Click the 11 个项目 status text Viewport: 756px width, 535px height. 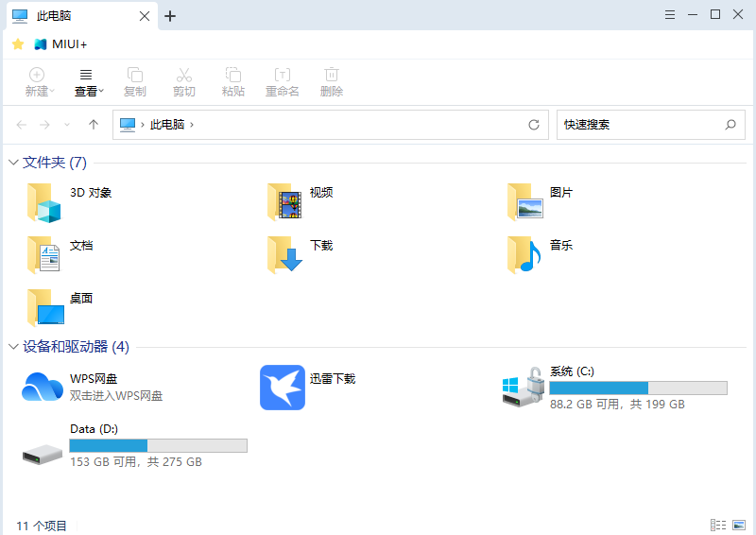[x=42, y=526]
